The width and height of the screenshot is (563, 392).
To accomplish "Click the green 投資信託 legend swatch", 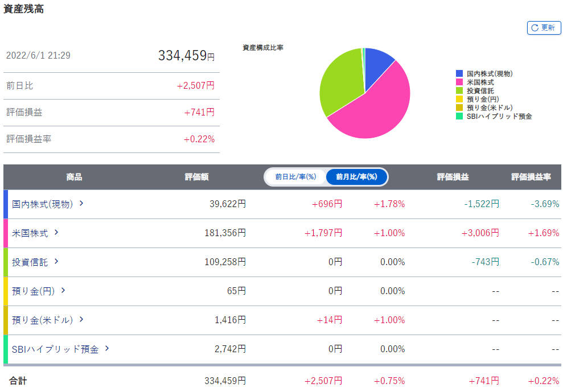I will click(459, 91).
